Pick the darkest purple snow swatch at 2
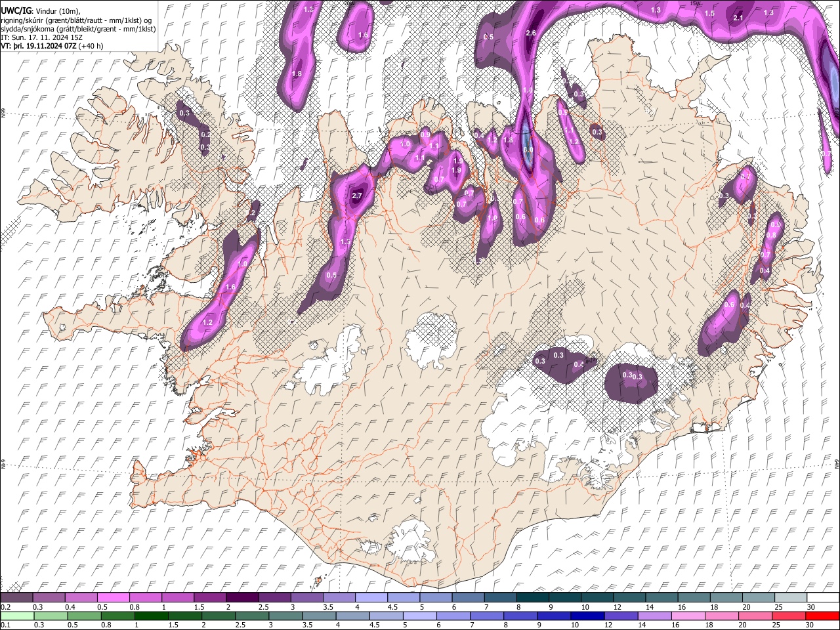840x630 pixels. (x=242, y=597)
